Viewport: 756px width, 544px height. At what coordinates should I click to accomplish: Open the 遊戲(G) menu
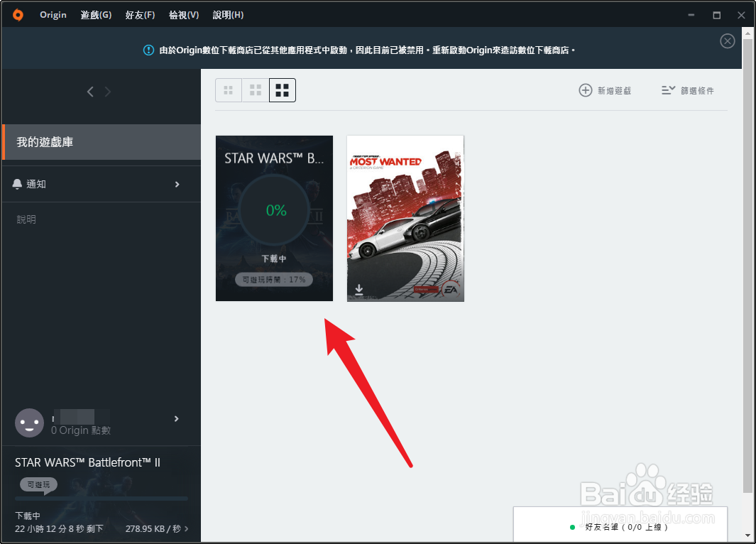coord(96,15)
